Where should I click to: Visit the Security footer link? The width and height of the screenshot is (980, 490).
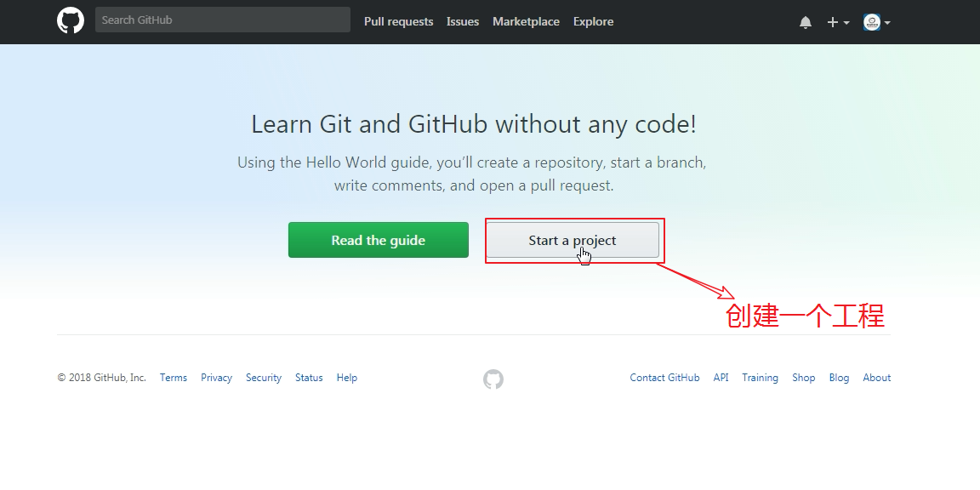tap(263, 378)
